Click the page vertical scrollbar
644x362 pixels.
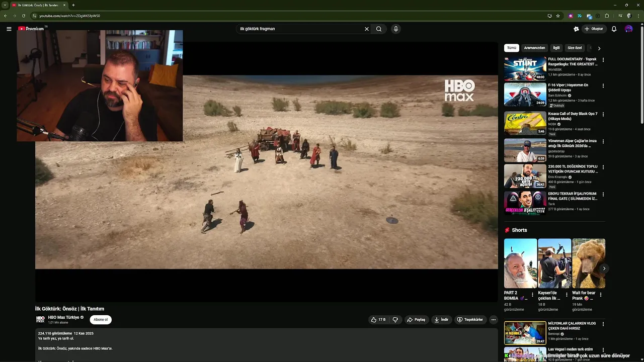click(x=641, y=75)
